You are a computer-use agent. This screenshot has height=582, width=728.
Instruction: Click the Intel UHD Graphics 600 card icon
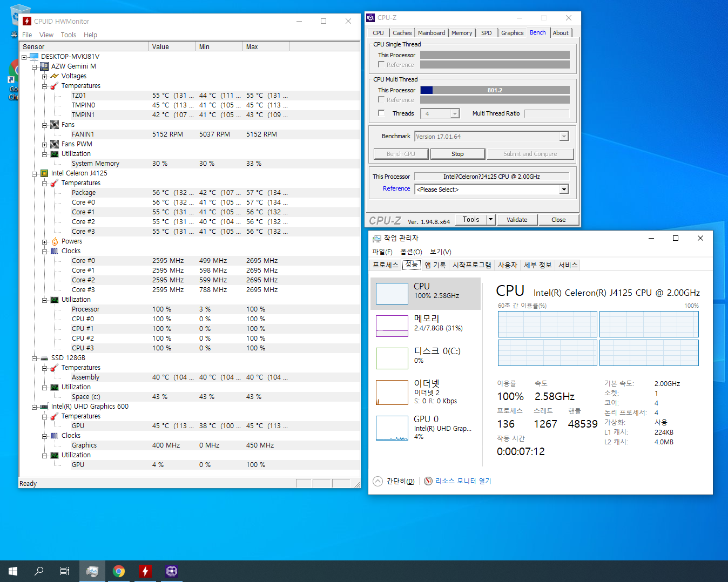point(44,406)
